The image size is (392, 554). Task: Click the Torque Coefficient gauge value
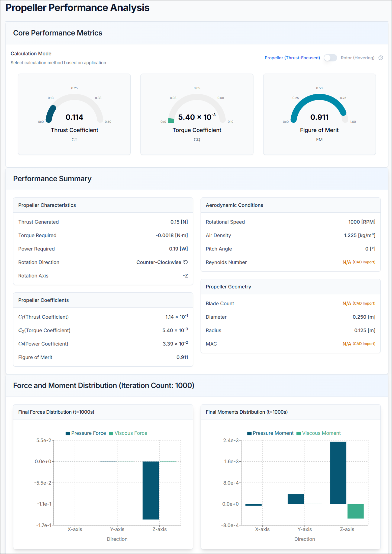tap(197, 117)
